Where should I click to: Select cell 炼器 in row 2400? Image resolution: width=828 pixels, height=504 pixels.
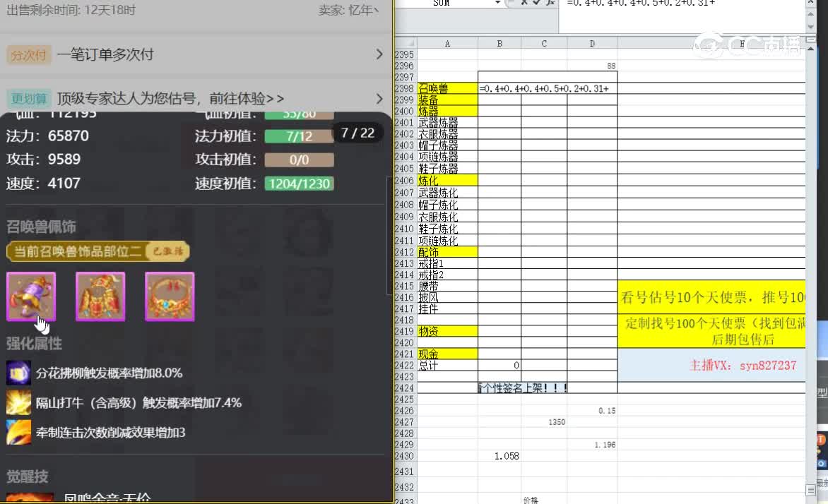[447, 111]
